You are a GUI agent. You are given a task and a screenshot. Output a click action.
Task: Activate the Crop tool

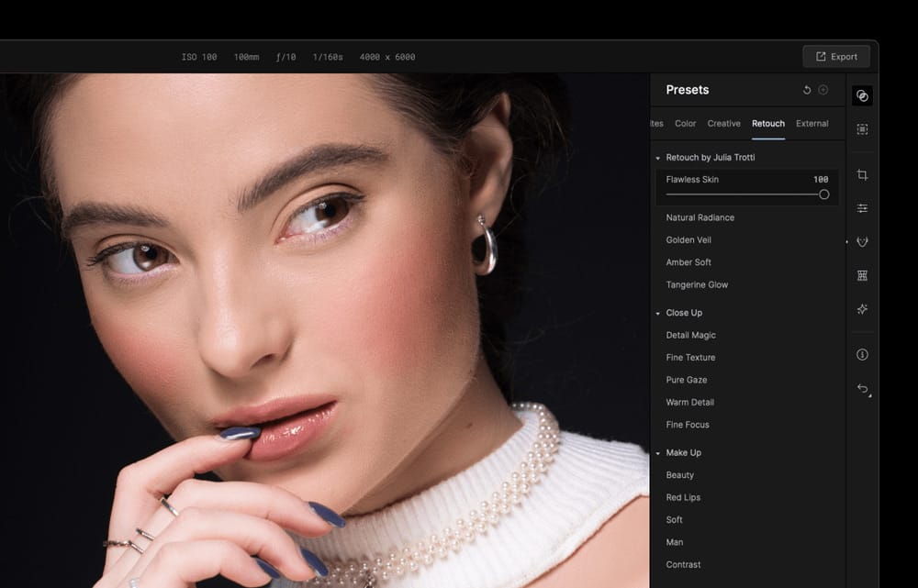tap(862, 175)
